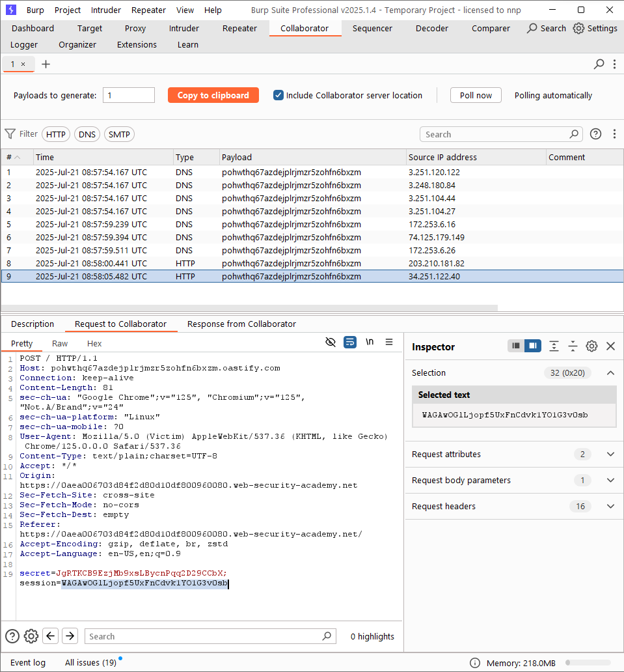Viewport: 624px width, 672px height.
Task: Sort interactions by Type column header
Action: (x=196, y=158)
